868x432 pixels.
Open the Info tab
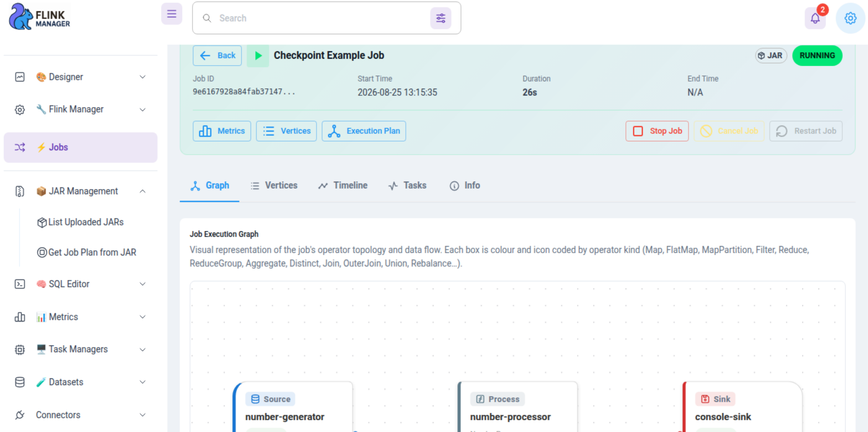click(465, 186)
